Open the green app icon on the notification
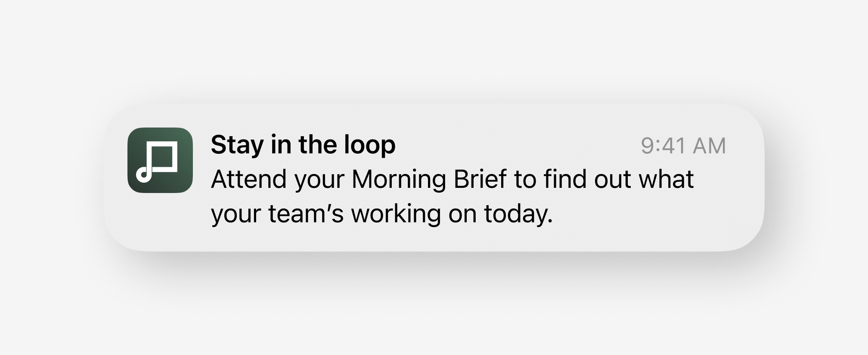The height and width of the screenshot is (355, 868). 160,160
